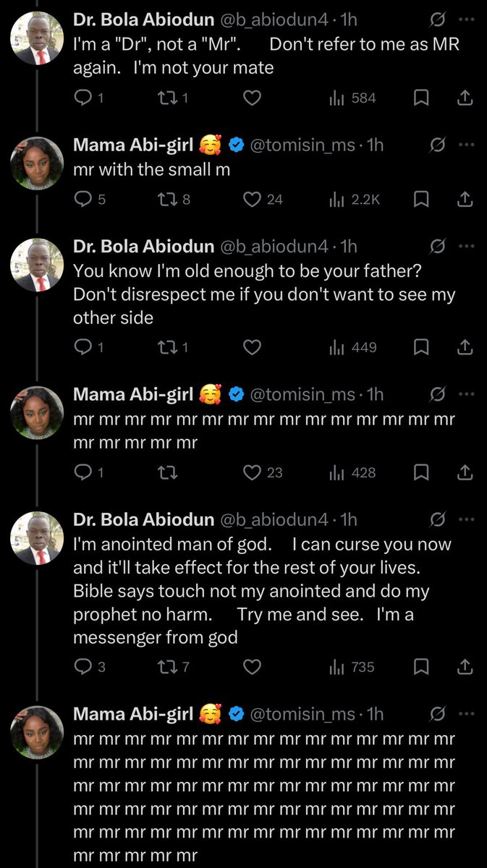Bookmark the "I'm a Dr, not a Mr" tweet
This screenshot has height=868, width=487.
pos(420,98)
